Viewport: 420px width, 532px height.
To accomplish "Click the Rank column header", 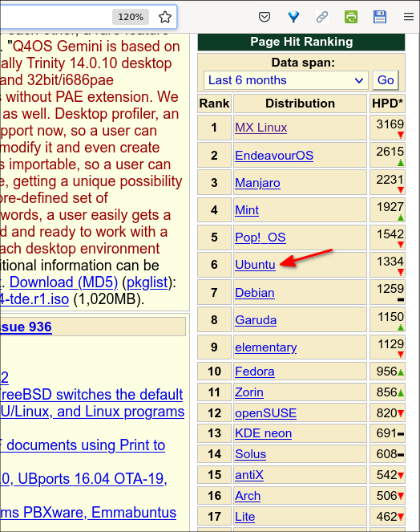I will [x=214, y=104].
